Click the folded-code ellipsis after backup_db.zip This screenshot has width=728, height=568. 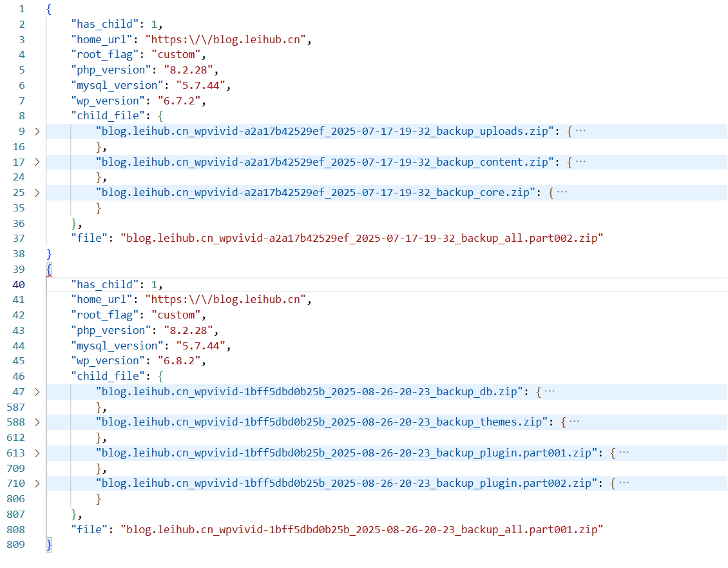tap(550, 391)
